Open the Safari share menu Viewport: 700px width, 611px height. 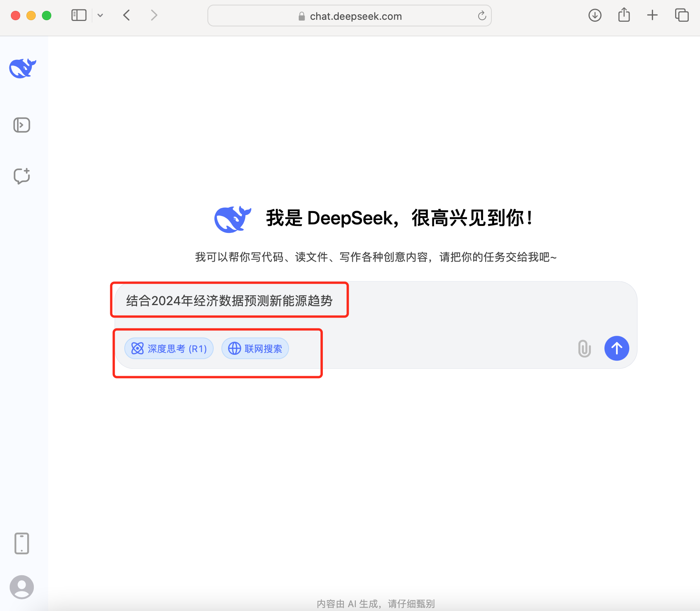pos(624,15)
